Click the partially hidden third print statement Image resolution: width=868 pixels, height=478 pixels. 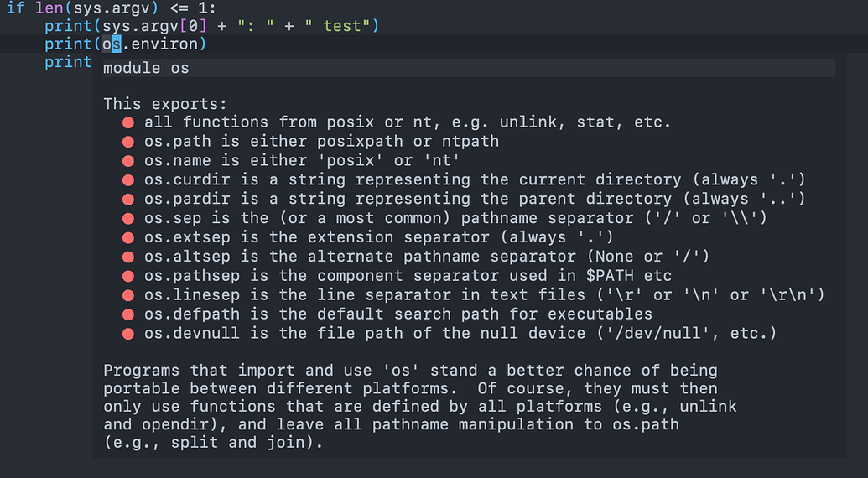[68, 63]
